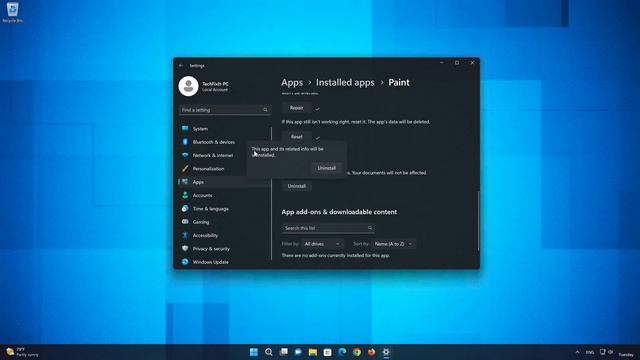Go to Apps in the breadcrumb
The width and height of the screenshot is (640, 360).
[292, 82]
